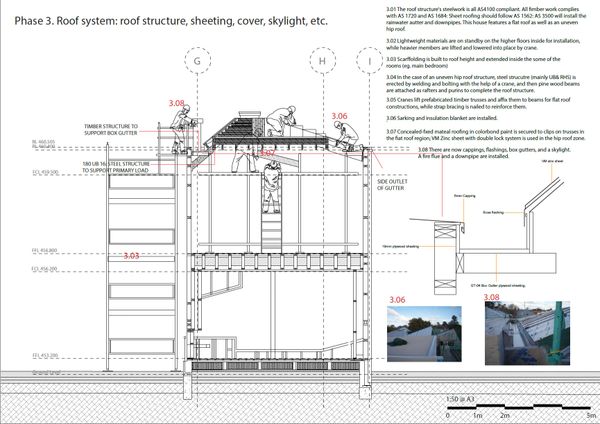The image size is (600, 424).
Task: Click the 'FFL 453.200' level label
Action: (x=45, y=356)
